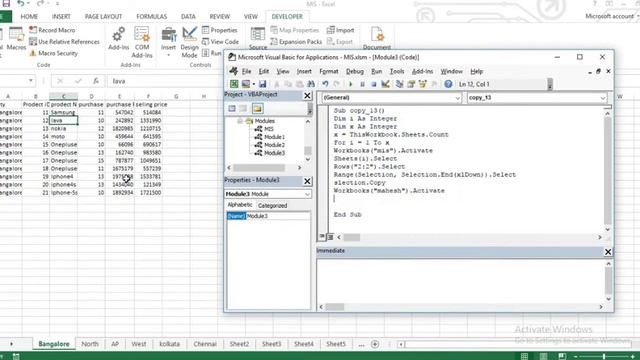Click Full Module View button at code bottom-left
640x360 pixels.
(330, 237)
